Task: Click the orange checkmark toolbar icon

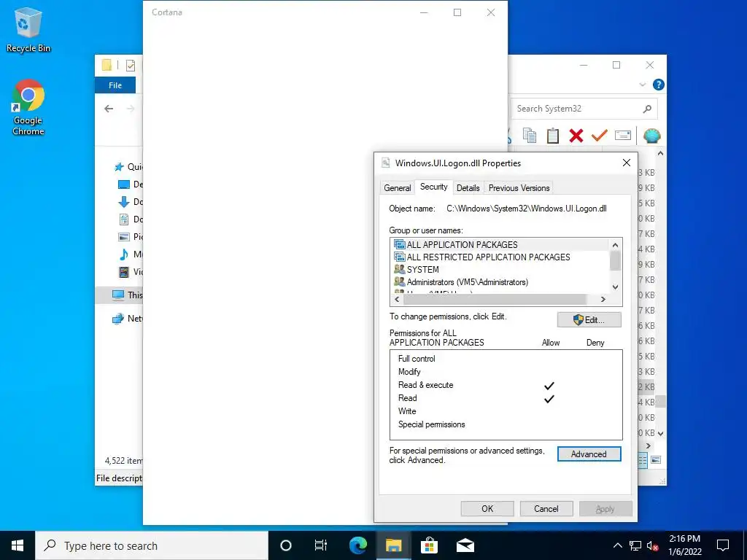Action: tap(600, 136)
